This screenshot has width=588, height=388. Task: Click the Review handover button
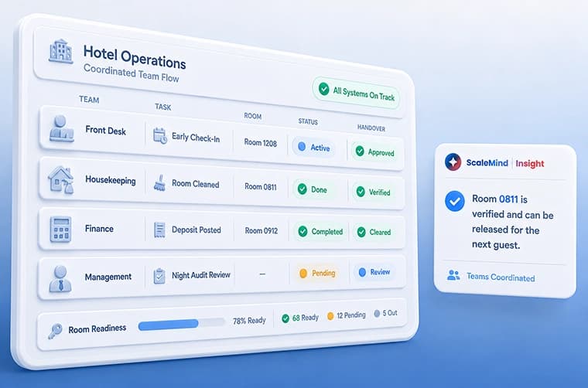pyautogui.click(x=374, y=272)
